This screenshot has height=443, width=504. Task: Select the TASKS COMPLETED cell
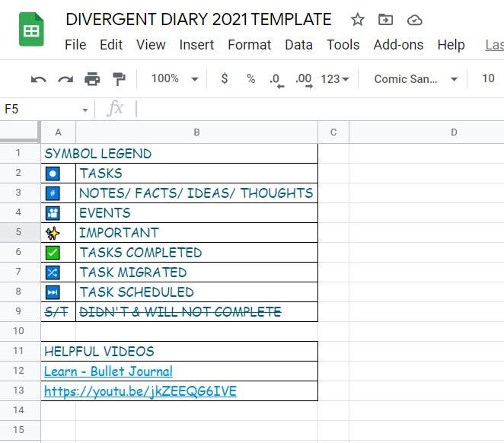pos(197,253)
